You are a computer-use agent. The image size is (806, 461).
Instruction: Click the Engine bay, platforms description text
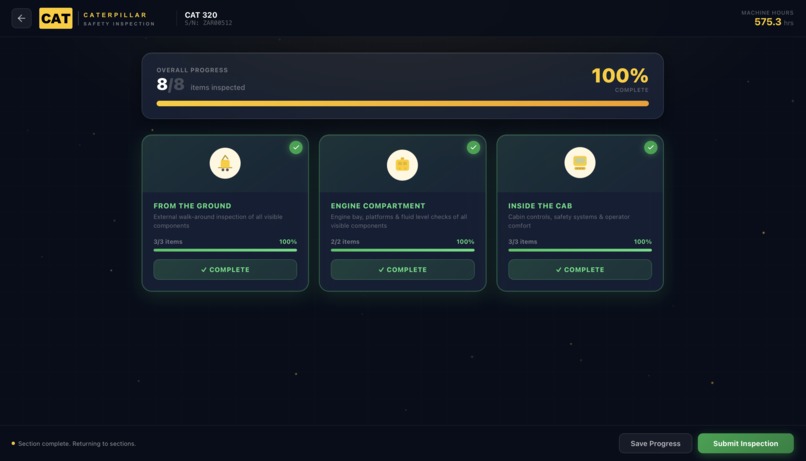[x=399, y=221]
